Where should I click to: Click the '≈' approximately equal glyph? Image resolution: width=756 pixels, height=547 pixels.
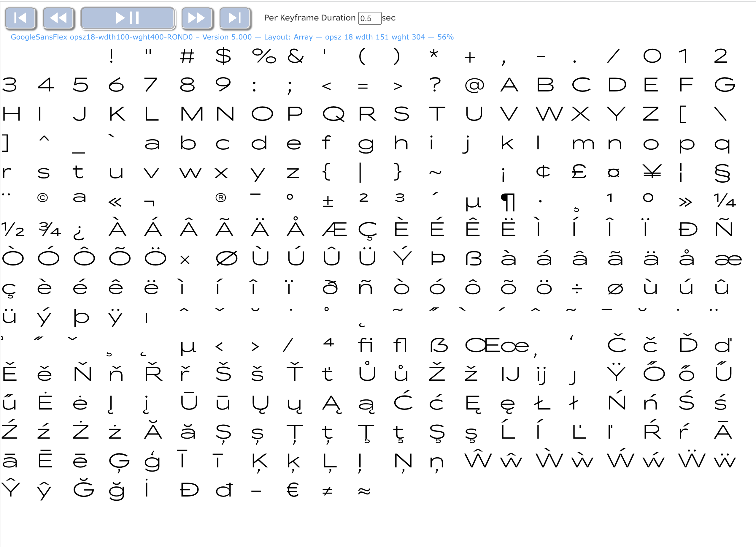364,491
